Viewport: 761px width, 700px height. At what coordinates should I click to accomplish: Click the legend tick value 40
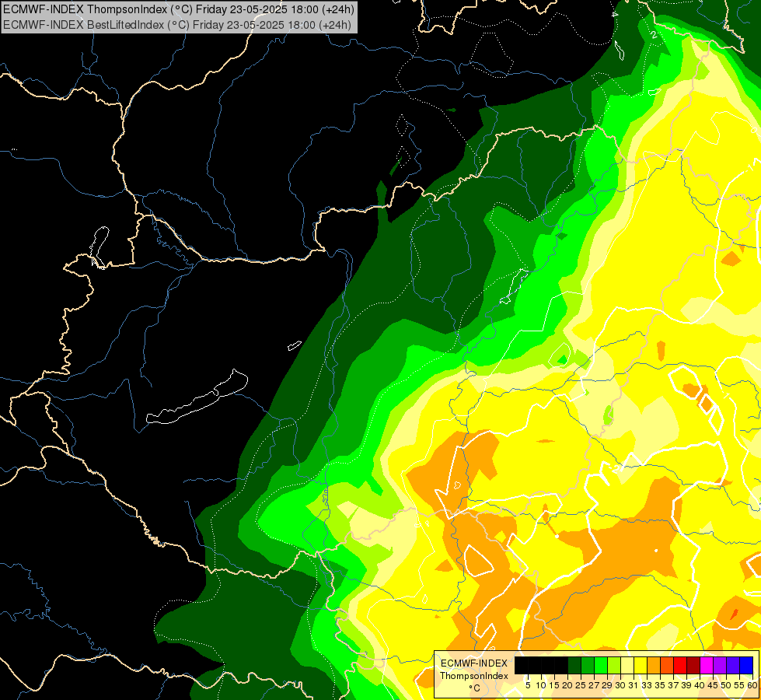[x=700, y=685]
